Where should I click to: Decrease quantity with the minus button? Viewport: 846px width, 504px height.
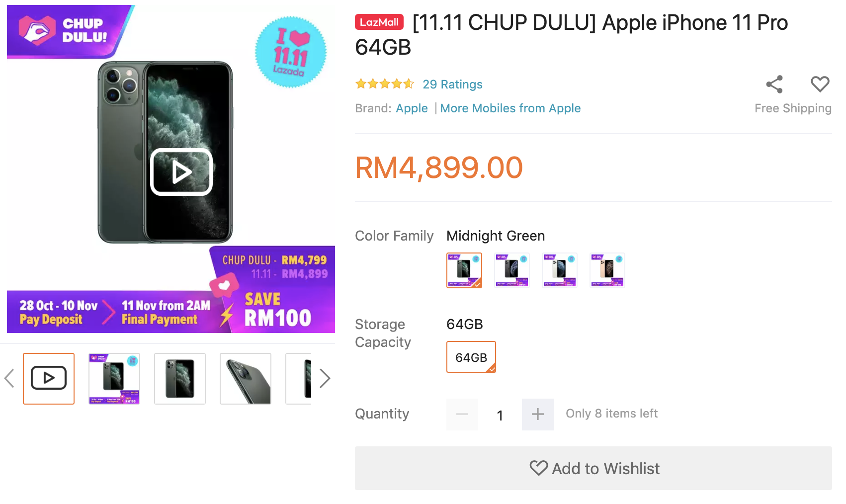[462, 414]
